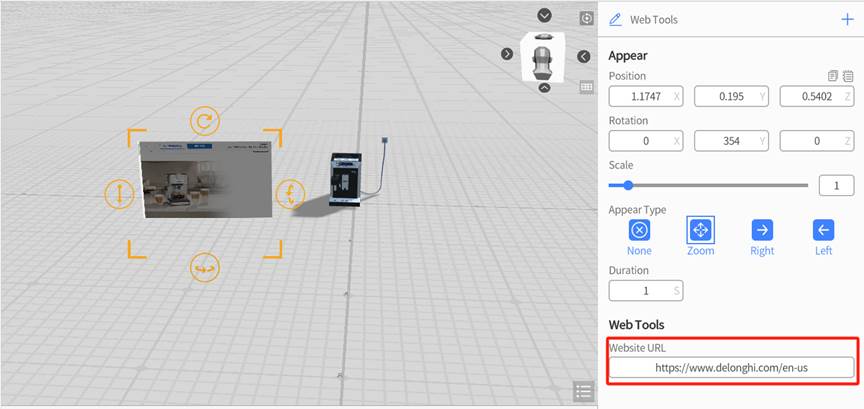Screen dimensions: 864x409
Task: Click the up chevron below the view cube
Action: pos(544,88)
